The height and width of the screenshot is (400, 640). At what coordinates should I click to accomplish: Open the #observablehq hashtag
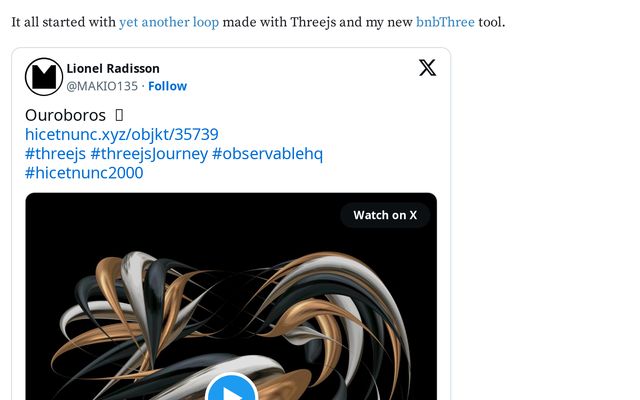pyautogui.click(x=267, y=154)
